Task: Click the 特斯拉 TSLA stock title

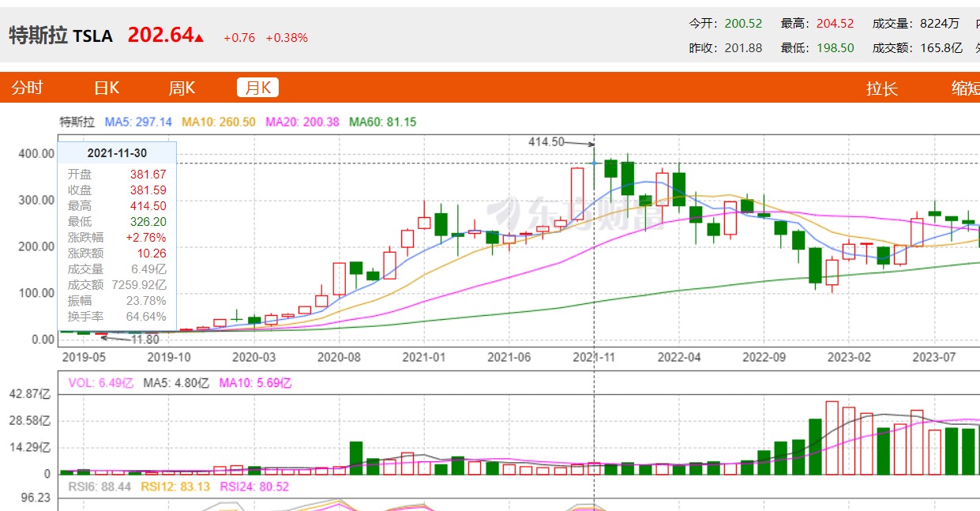Action: 61,36
